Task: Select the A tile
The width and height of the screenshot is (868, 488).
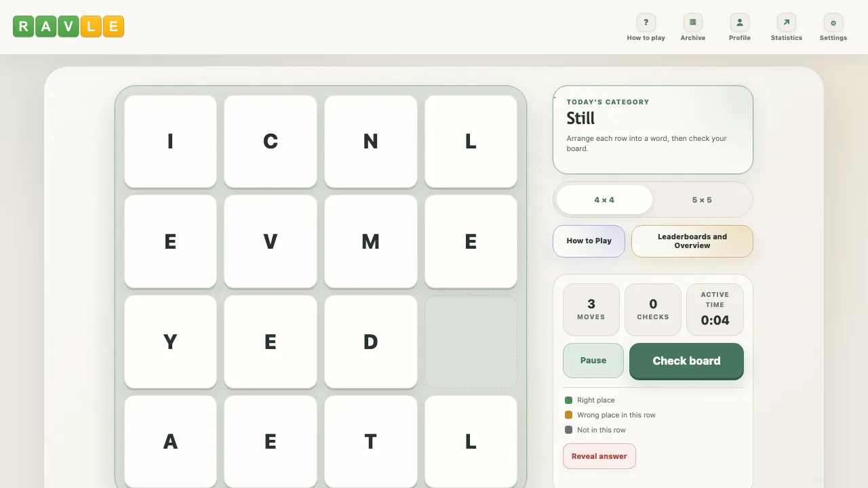Action: 170,442
